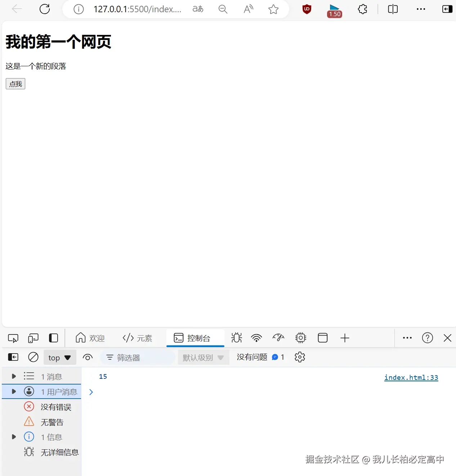The width and height of the screenshot is (456, 476).
Task: Click the console prompt chevron
Action: pos(91,392)
